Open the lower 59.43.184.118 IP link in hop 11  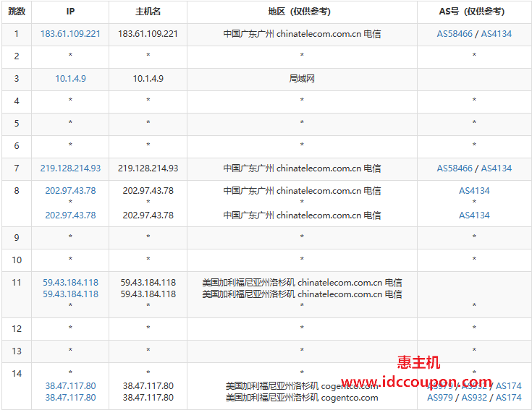click(70, 294)
